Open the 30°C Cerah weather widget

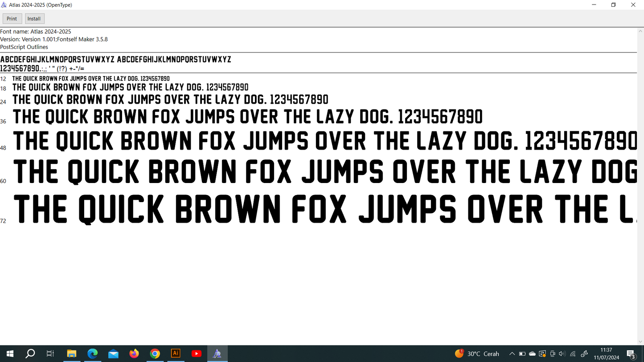477,354
